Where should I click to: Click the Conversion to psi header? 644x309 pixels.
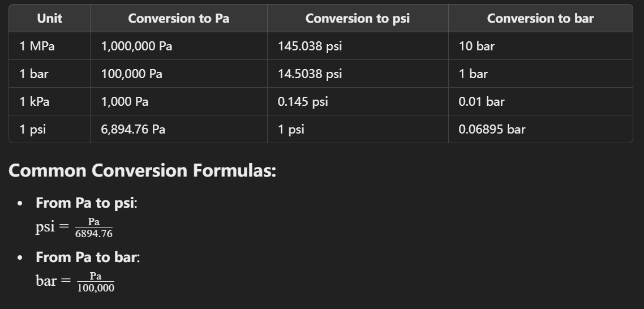tap(357, 18)
